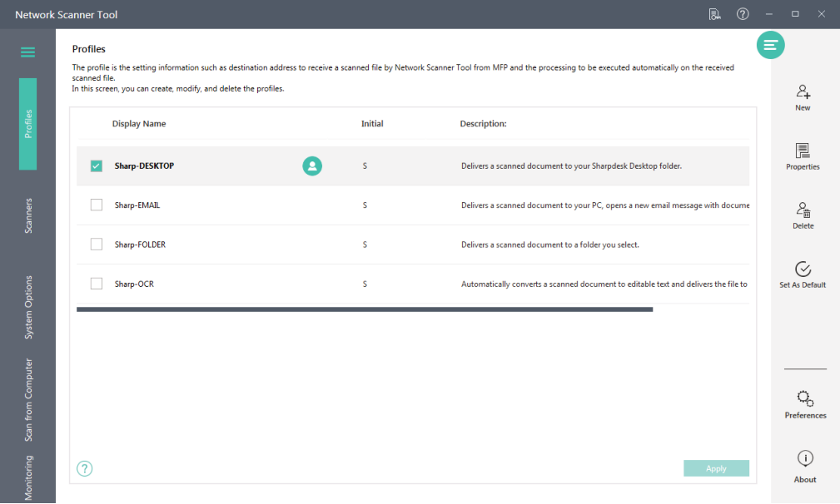Click the initial S in Sharp-OCR row
This screenshot has width=840, height=504.
pos(365,284)
